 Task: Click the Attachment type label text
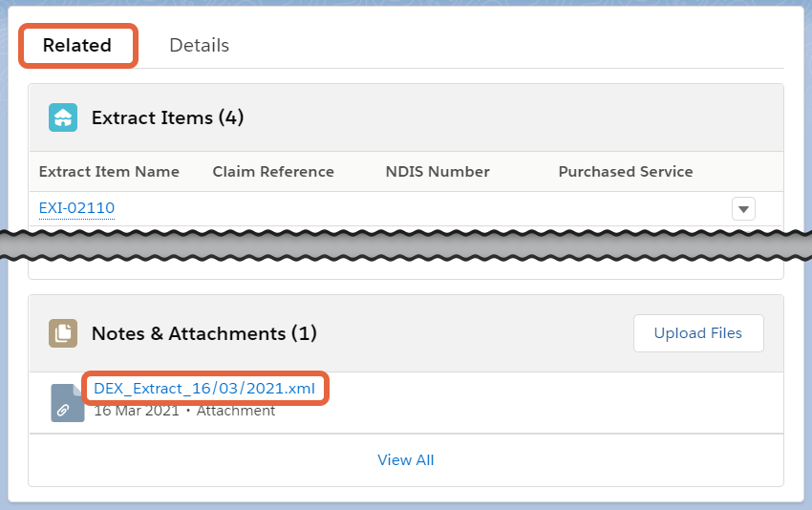[236, 411]
